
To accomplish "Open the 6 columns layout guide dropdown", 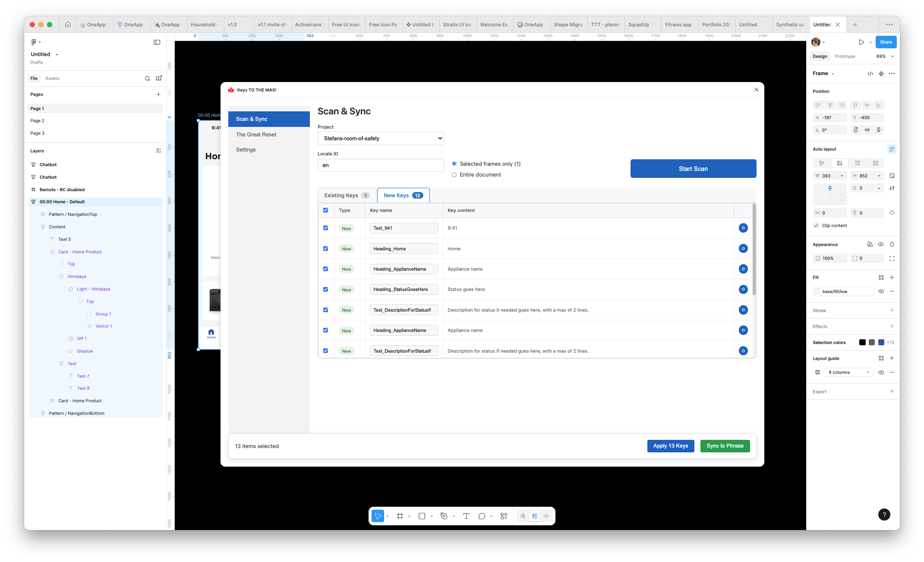I will pyautogui.click(x=848, y=372).
